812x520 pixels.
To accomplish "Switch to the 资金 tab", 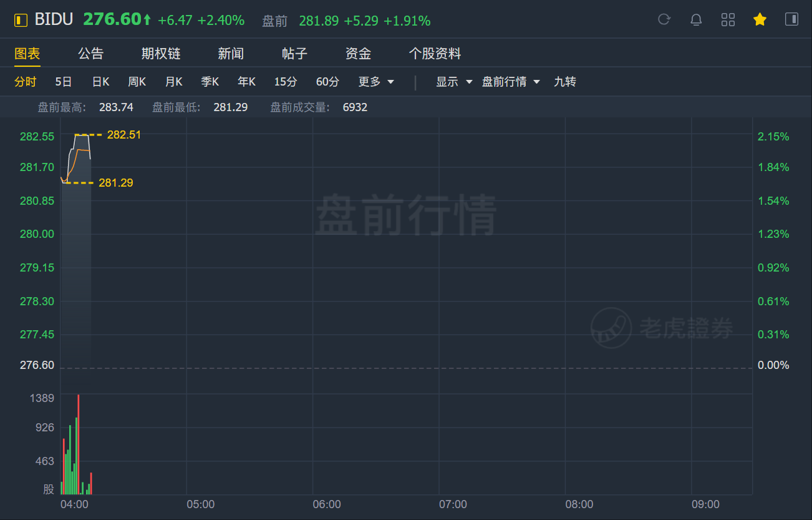I will click(359, 54).
